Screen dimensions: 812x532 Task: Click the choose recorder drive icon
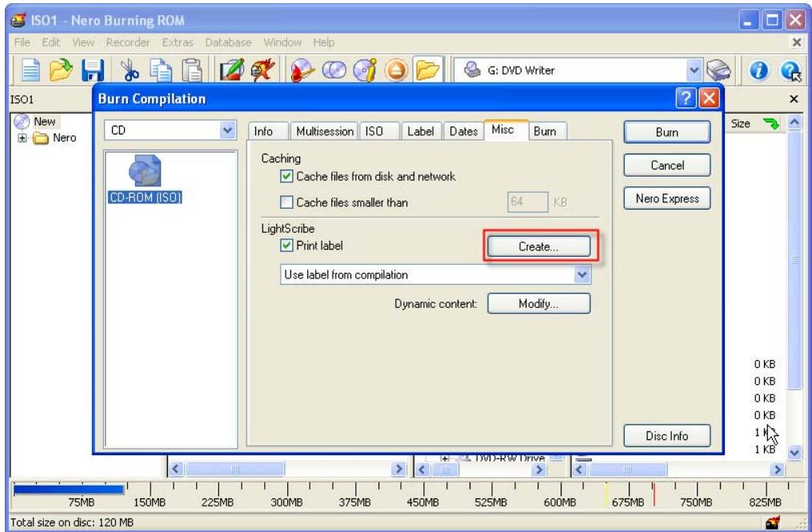[x=718, y=70]
